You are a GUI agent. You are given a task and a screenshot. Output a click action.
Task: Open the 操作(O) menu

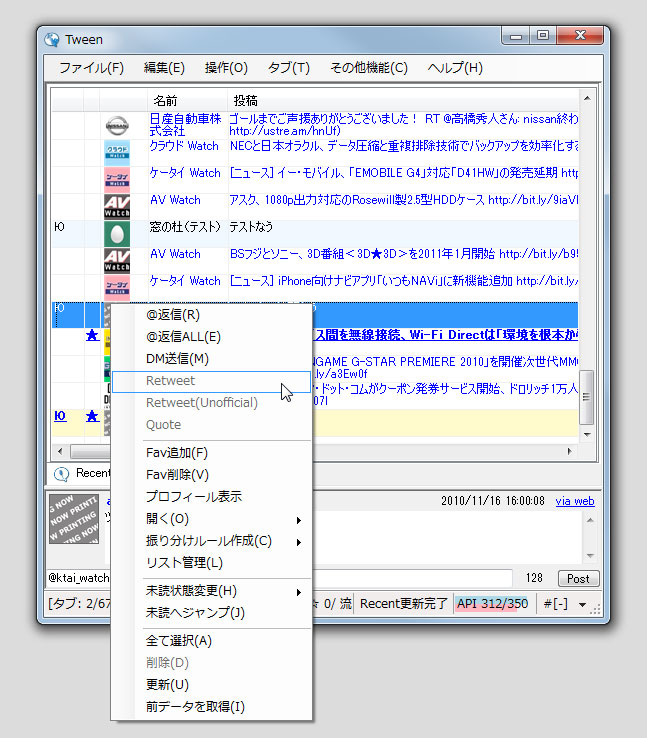tap(226, 68)
